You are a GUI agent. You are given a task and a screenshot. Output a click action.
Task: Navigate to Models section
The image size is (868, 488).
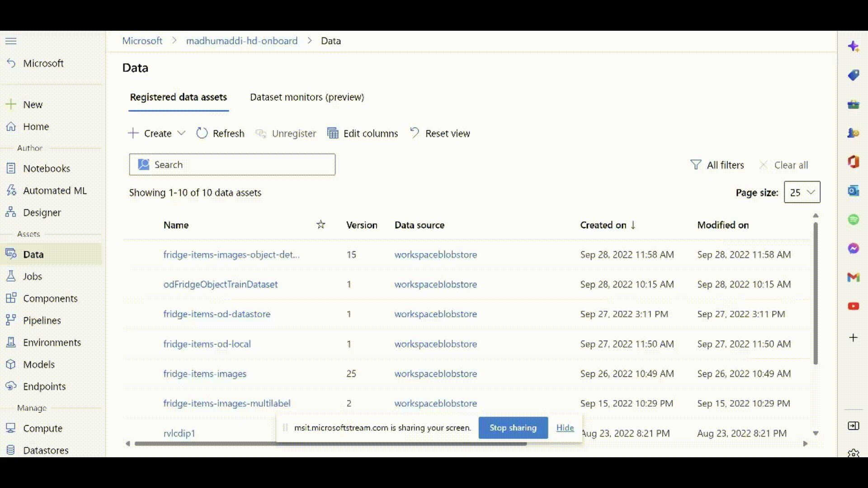[x=39, y=364]
